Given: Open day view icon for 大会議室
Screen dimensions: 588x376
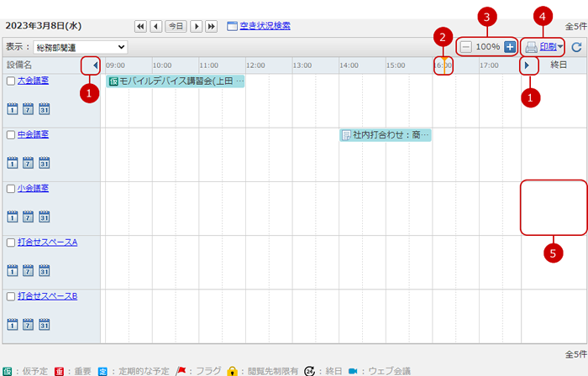Looking at the screenshot, I should click(13, 109).
